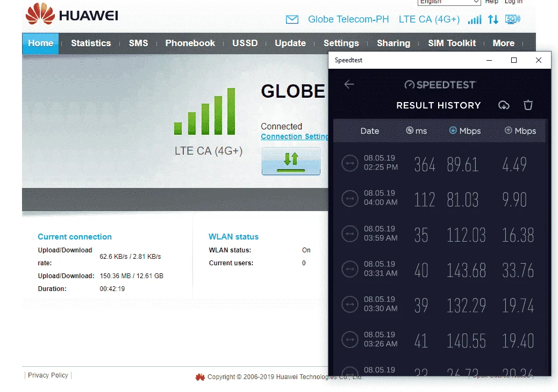Open the Home tab
Screen dimensions: 558x392
pyautogui.click(x=40, y=43)
